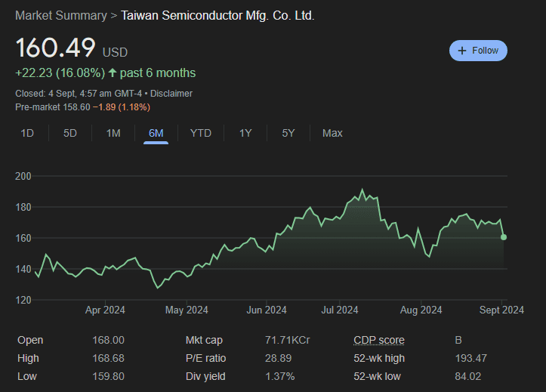Switch to the YTD tab
This screenshot has width=546, height=392.
201,134
